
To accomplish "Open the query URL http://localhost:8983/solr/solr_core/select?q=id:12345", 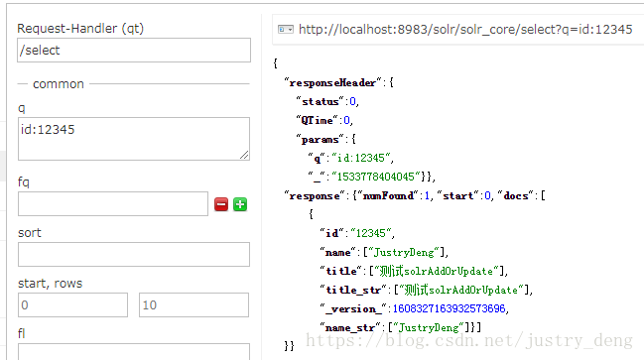I will pos(465,30).
